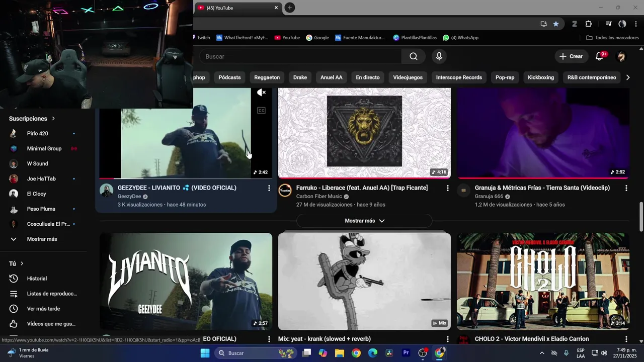The height and width of the screenshot is (362, 644).
Task: Select the Pódcasts chip
Action: [x=229, y=77]
